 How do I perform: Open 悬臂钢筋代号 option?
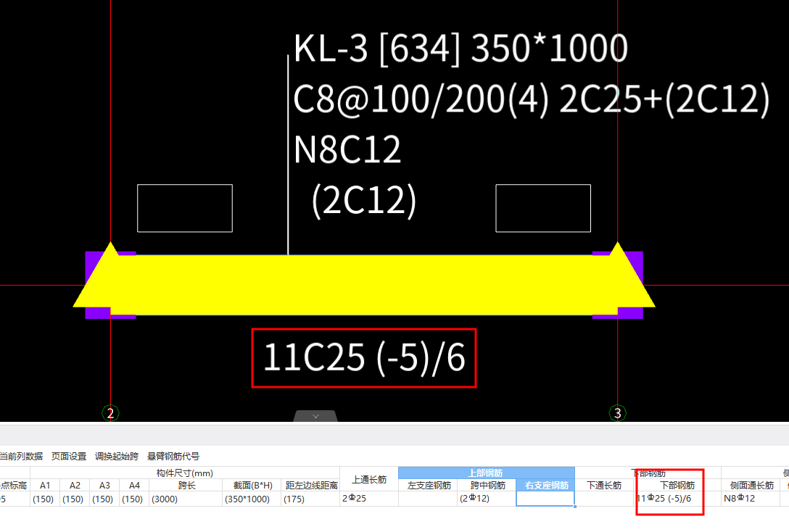pos(173,456)
